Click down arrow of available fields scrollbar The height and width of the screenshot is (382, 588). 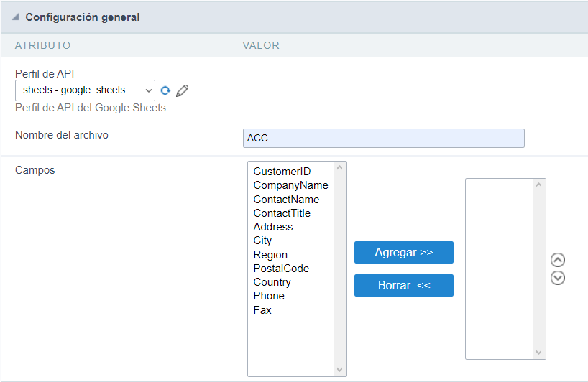tap(340, 370)
